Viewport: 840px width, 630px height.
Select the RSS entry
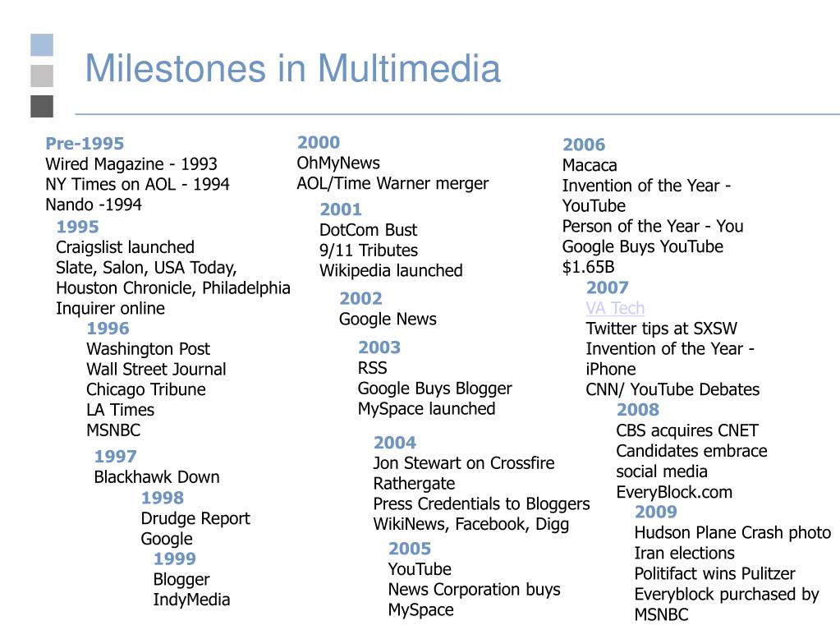[372, 368]
